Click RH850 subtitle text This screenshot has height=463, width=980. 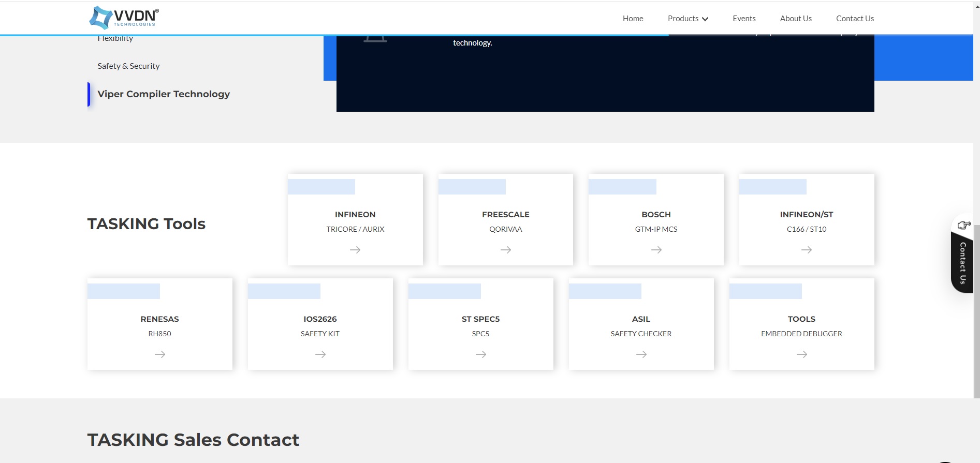pyautogui.click(x=160, y=334)
